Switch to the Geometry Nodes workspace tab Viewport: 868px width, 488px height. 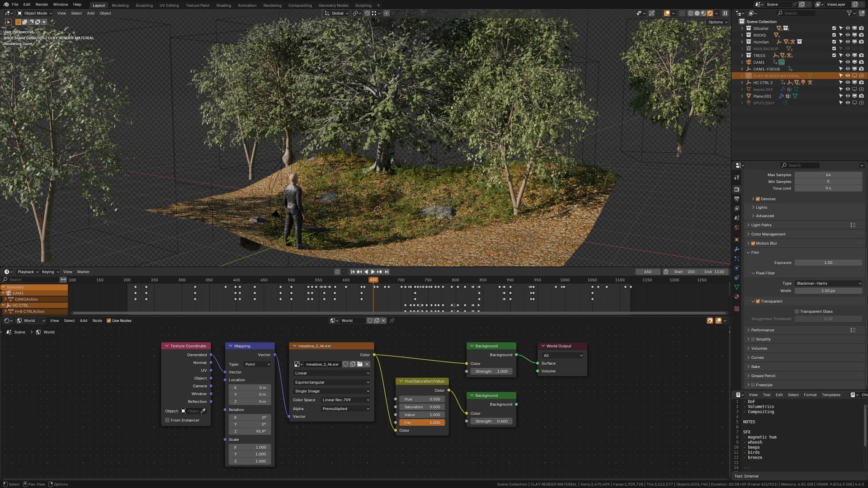coord(333,5)
